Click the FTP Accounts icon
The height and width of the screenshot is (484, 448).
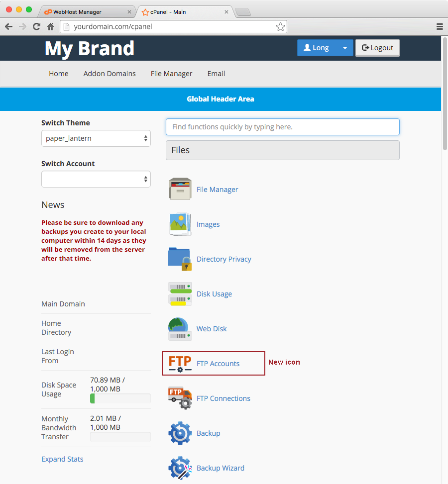(180, 363)
